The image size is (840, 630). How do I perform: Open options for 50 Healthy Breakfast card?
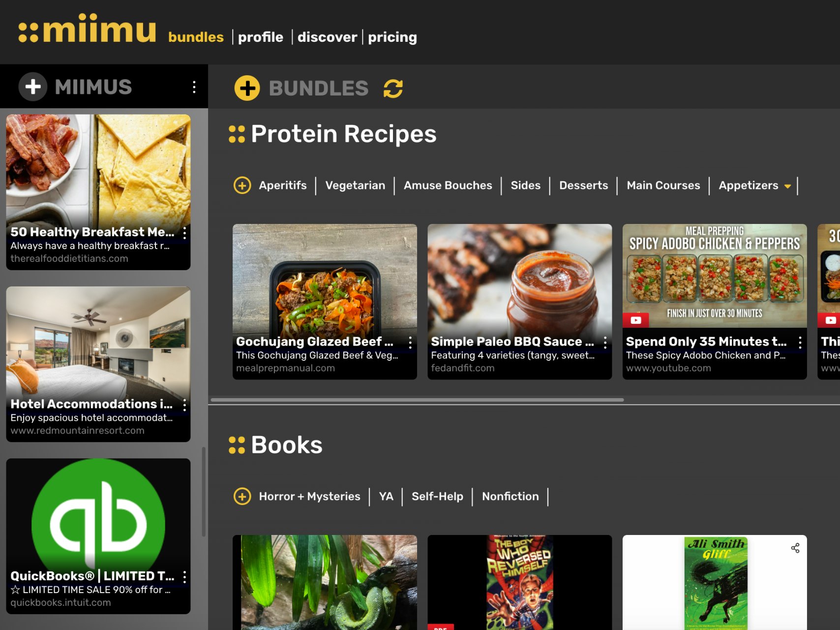click(x=184, y=233)
